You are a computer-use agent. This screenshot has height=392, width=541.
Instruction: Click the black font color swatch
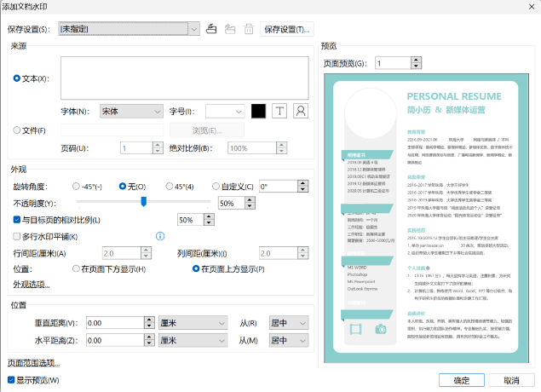260,111
